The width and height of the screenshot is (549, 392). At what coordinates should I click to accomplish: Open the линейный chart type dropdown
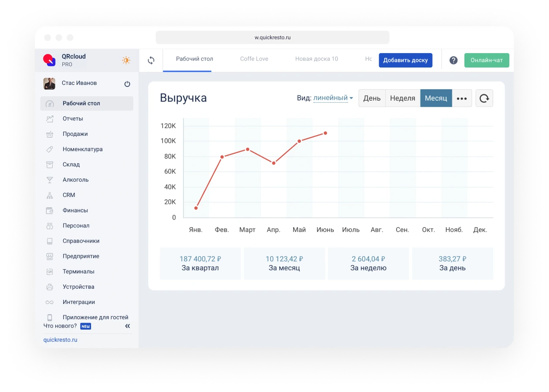pyautogui.click(x=332, y=98)
